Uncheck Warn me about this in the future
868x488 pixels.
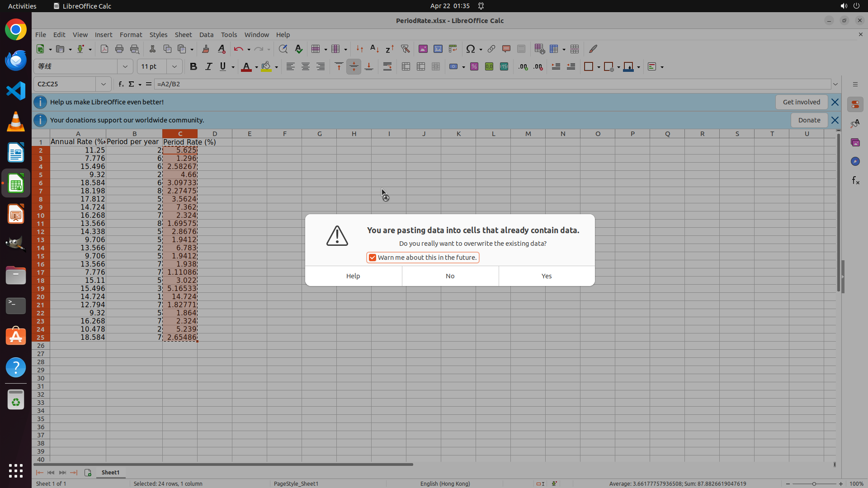coord(373,258)
